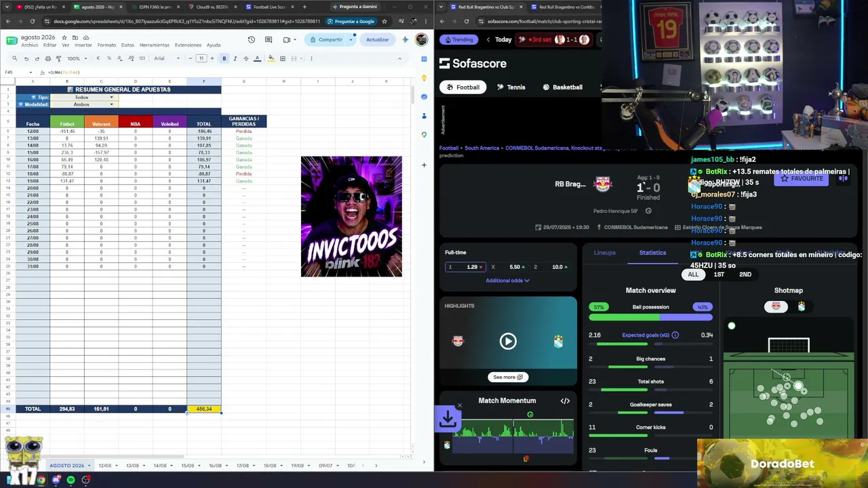This screenshot has width=868, height=488.
Task: Open the Datos menu
Action: coord(127,45)
